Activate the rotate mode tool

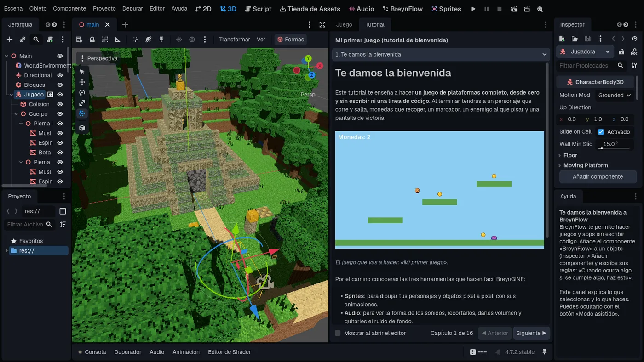click(82, 92)
